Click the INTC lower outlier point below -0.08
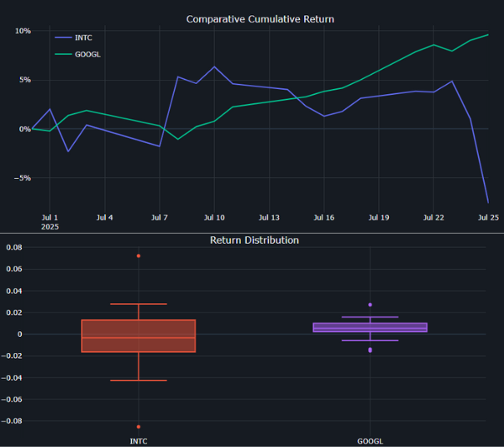The width and height of the screenshot is (504, 447). (x=139, y=427)
